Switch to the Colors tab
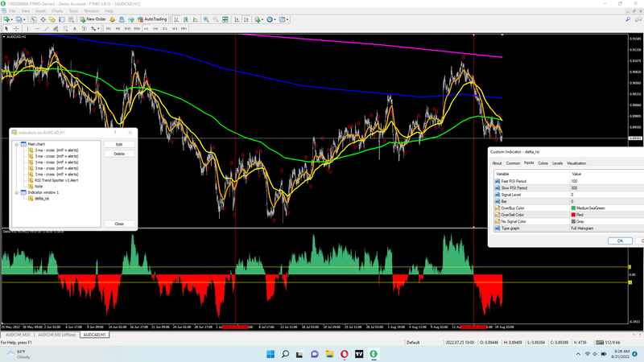 543,163
